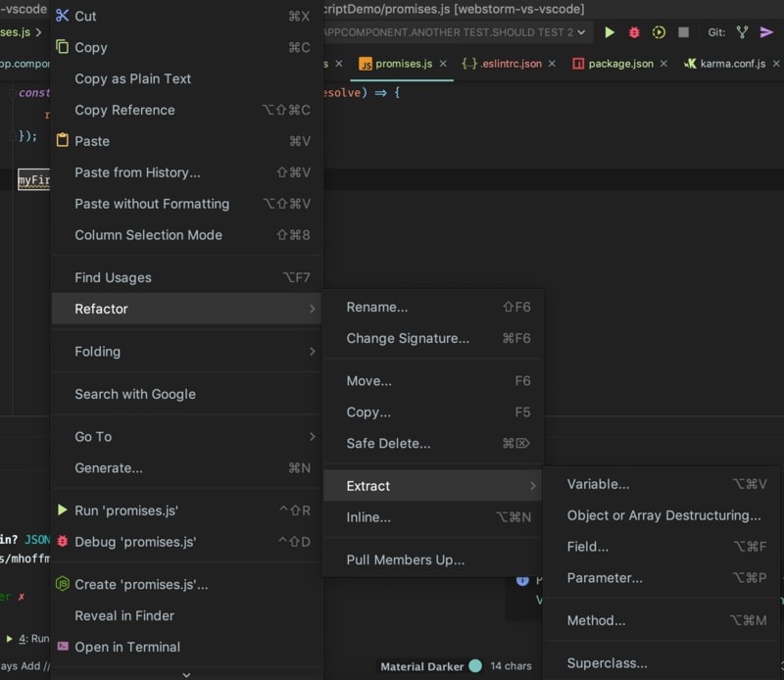Switch to the .eslintrc.json tab
The width and height of the screenshot is (784, 680).
pos(511,64)
